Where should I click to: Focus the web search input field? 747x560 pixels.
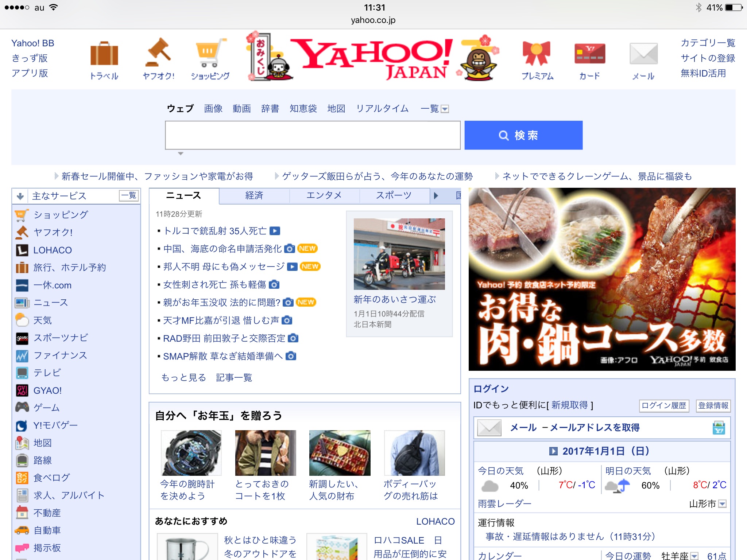313,135
